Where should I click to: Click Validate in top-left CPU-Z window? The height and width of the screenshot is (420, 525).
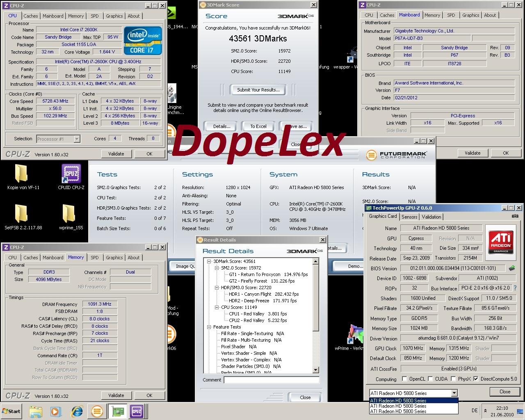tap(116, 154)
